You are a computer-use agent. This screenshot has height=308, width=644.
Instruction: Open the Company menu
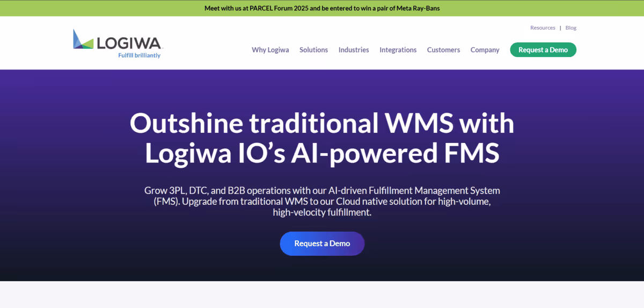coord(485,50)
